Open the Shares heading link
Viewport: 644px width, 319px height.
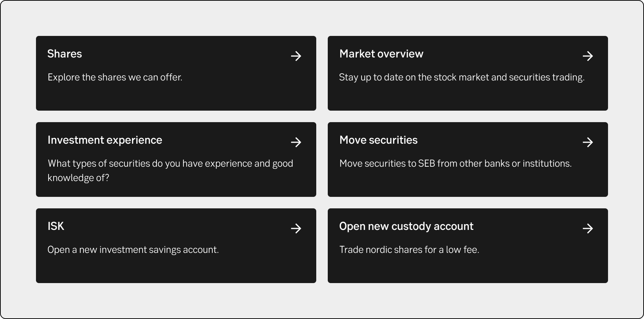pos(65,54)
